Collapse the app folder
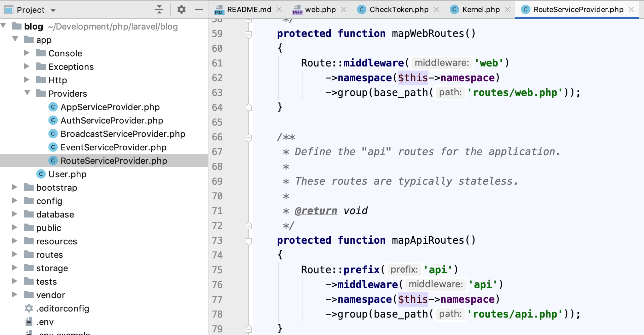This screenshot has width=644, height=335. (15, 39)
